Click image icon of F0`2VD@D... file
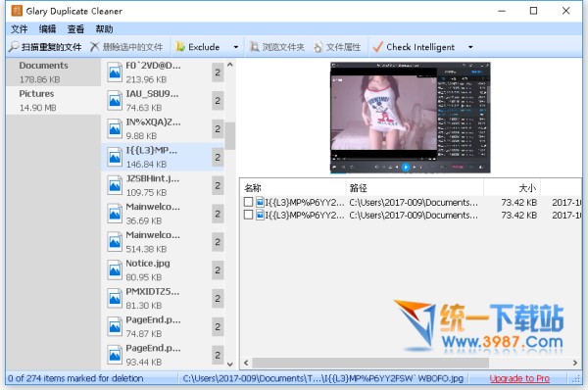 pos(115,73)
